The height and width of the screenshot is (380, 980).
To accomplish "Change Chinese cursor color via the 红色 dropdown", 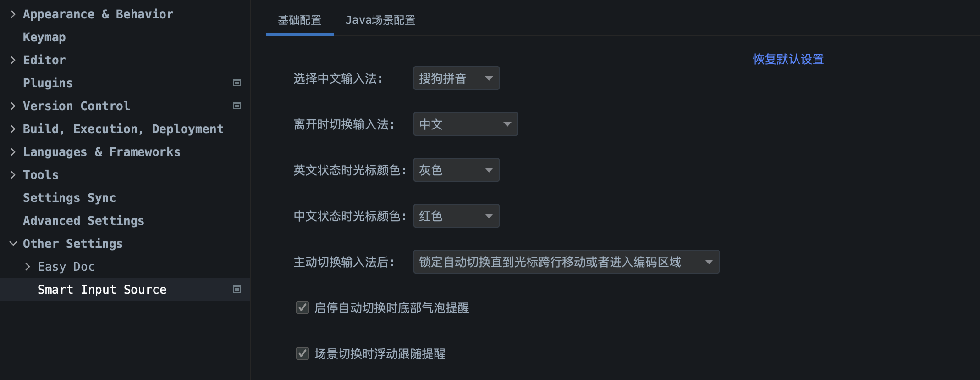I will click(456, 216).
